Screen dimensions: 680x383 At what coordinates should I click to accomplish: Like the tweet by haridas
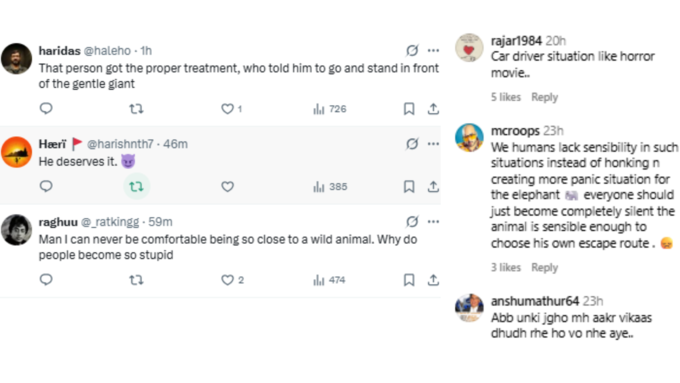227,109
